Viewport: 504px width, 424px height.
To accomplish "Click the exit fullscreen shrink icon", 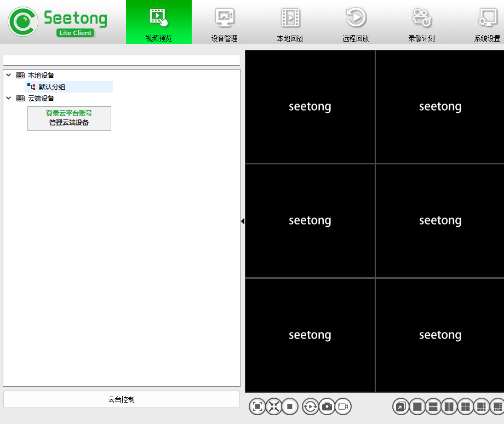I will (x=274, y=407).
